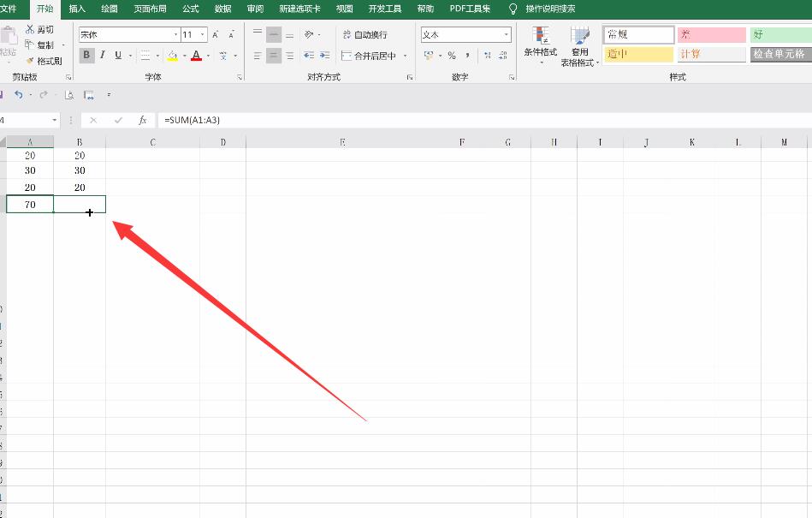Click the font group dialog launcher
The width and height of the screenshot is (812, 518).
pyautogui.click(x=240, y=77)
